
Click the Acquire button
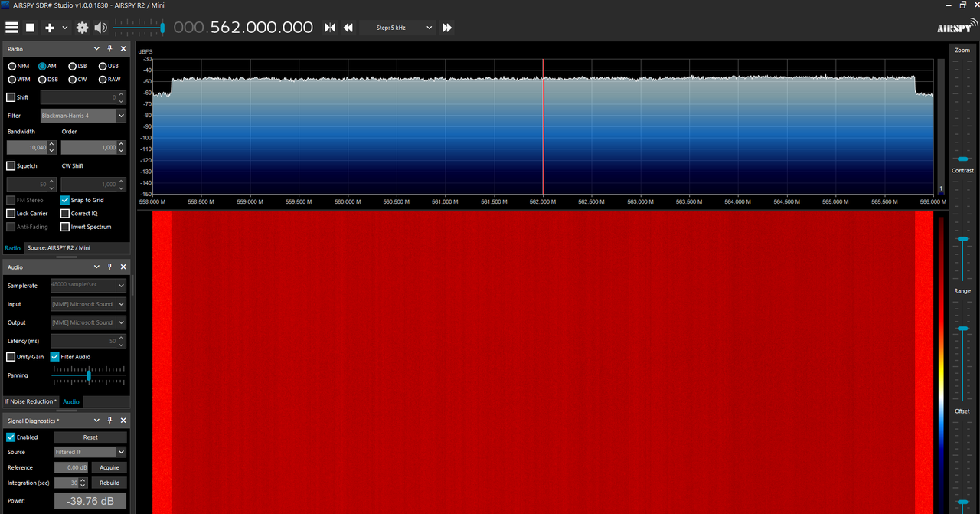[109, 467]
